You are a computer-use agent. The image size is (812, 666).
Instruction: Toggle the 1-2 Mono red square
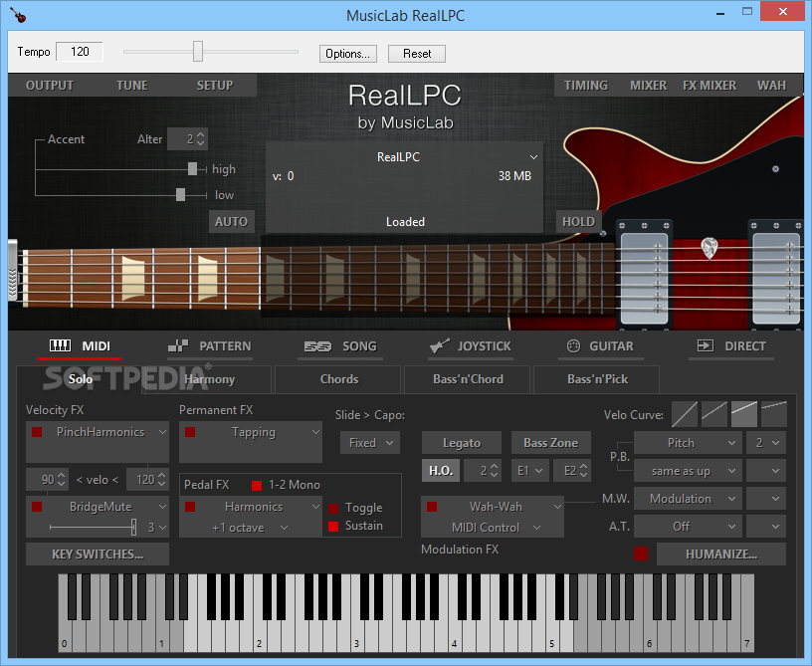(x=257, y=485)
